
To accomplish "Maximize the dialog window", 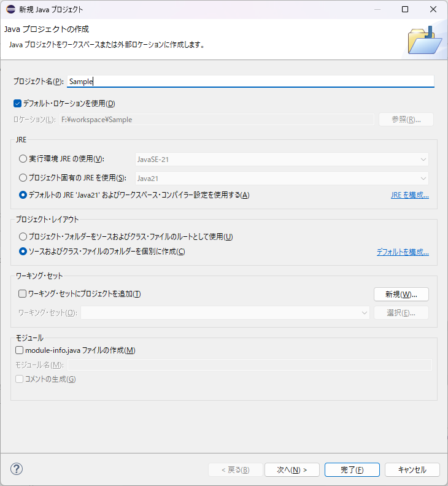I will click(x=405, y=9).
